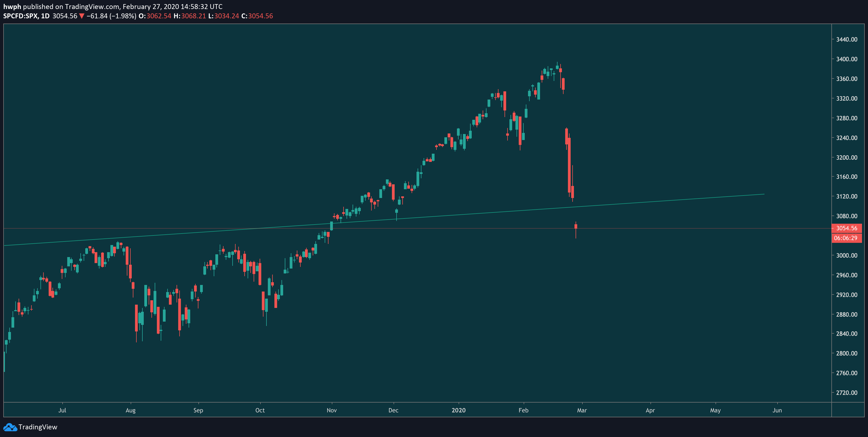Click the Nov time axis label

coord(332,410)
